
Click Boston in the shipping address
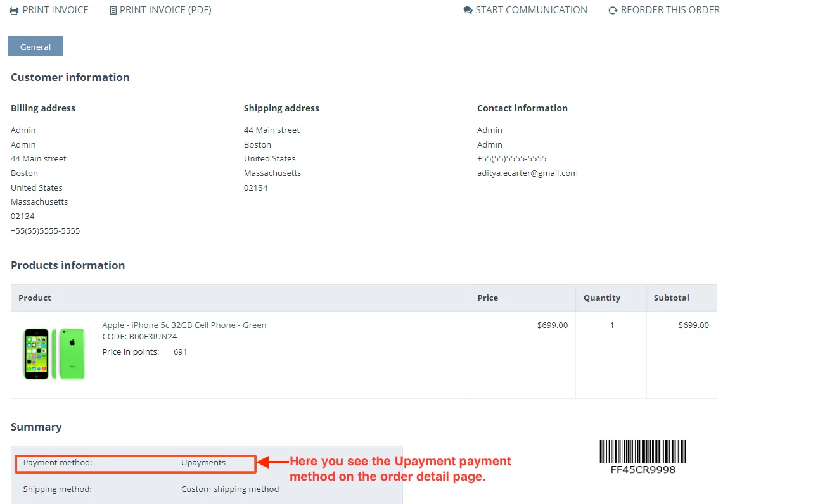click(x=257, y=144)
